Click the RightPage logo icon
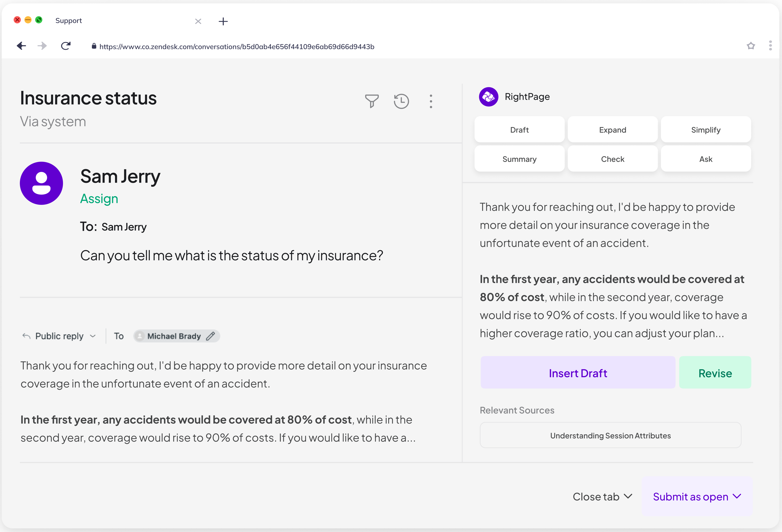 488,97
